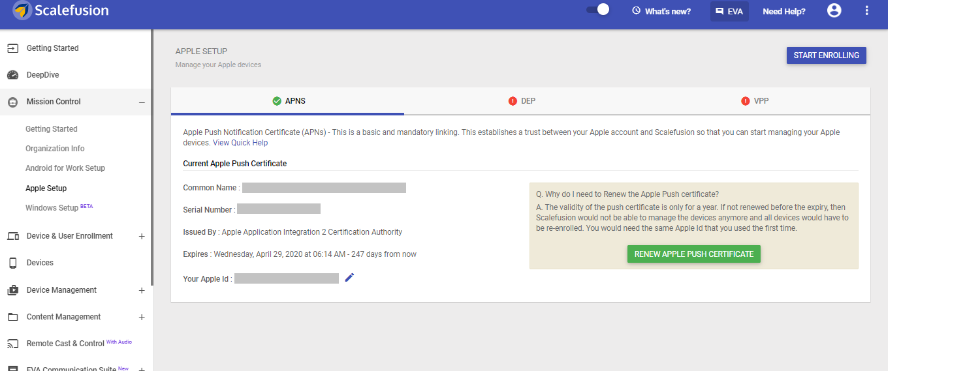Click the renew certificate question text
Viewport: 980px width, 371px height.
tap(627, 194)
